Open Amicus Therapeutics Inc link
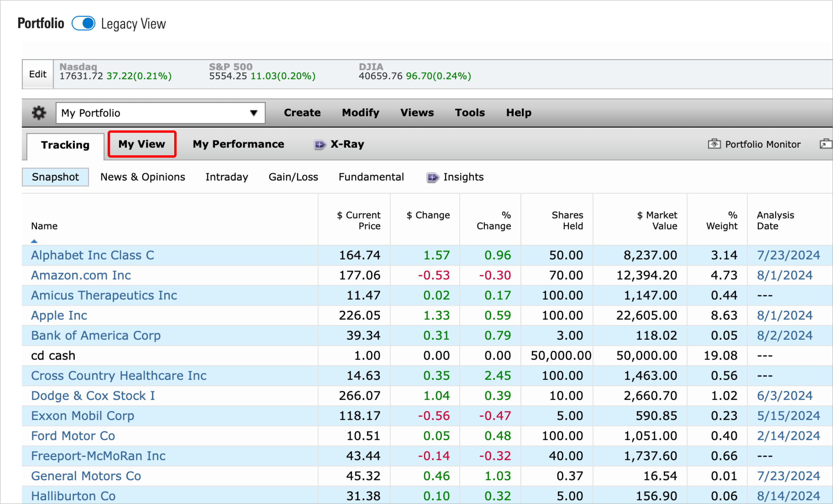The image size is (833, 504). pos(104,295)
